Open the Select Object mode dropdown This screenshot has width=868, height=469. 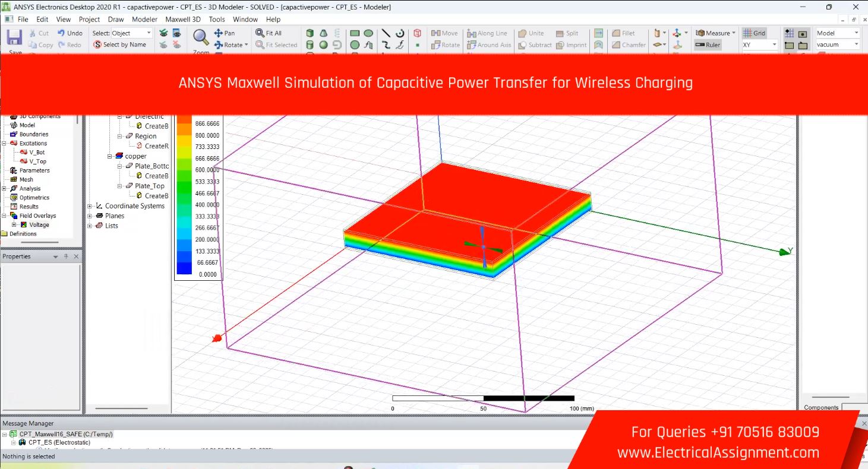pos(149,33)
